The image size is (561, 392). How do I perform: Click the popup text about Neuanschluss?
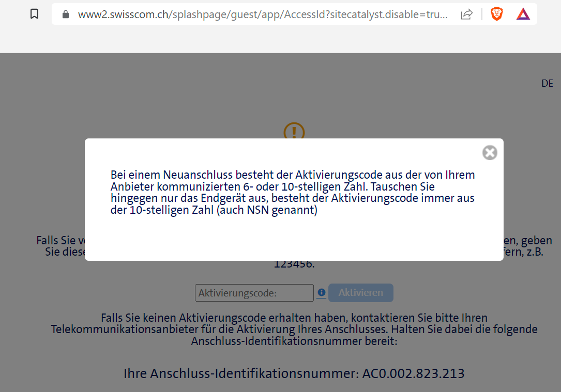click(x=292, y=175)
